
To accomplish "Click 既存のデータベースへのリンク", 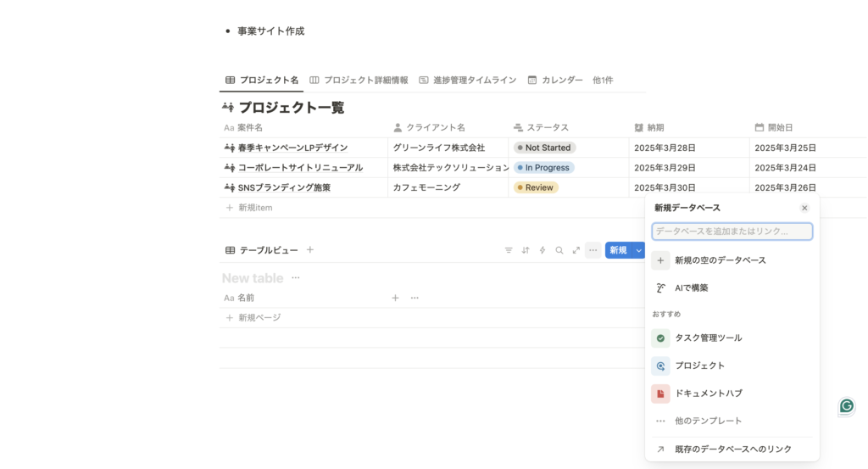I will [732, 449].
